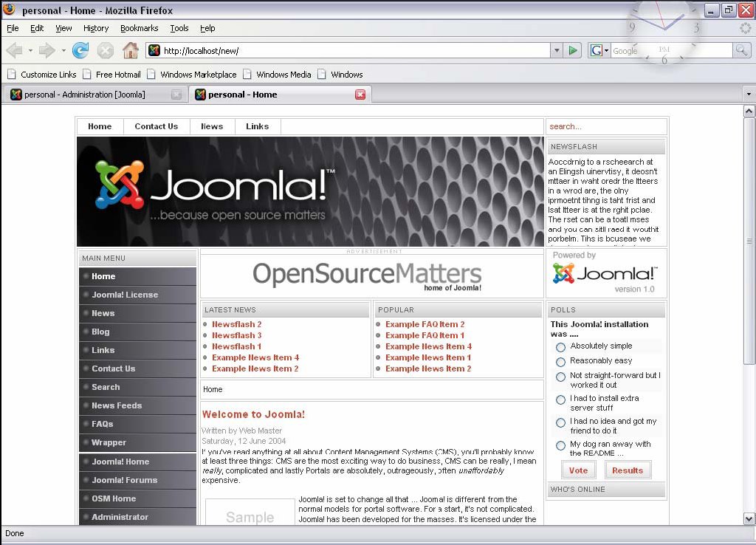Open Joomla! Forums sidebar link

[x=137, y=480]
